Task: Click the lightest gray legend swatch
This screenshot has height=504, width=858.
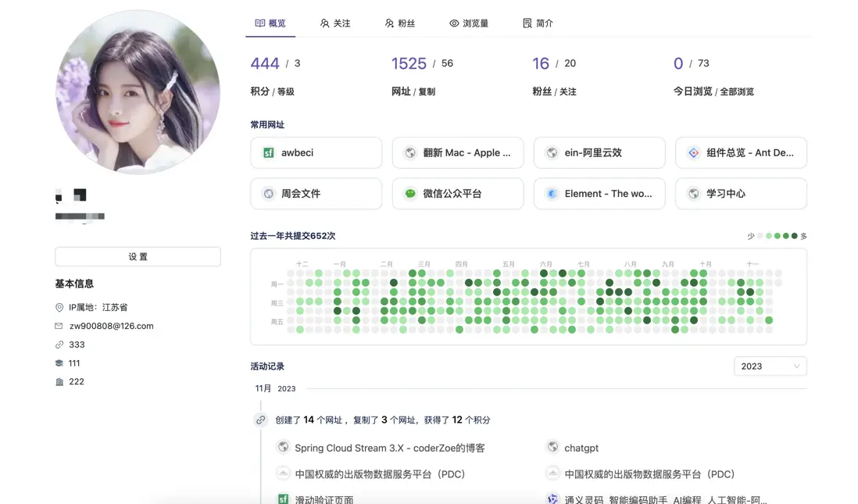Action: [760, 236]
